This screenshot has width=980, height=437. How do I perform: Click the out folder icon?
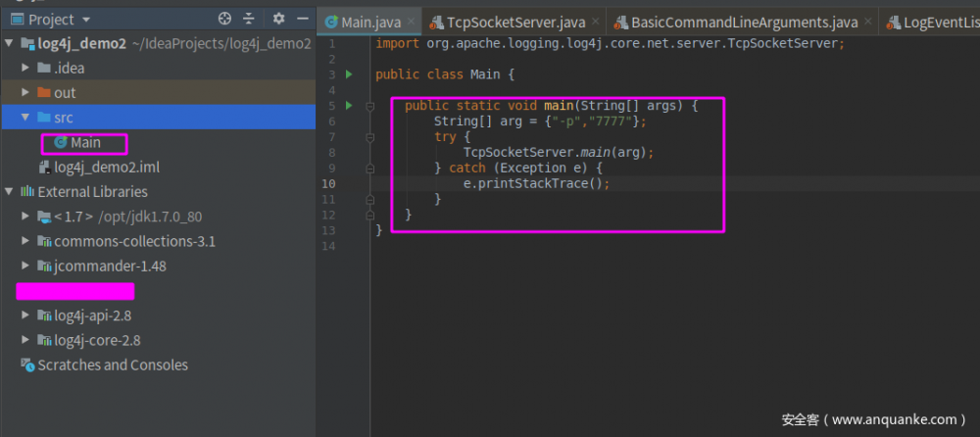tap(44, 92)
